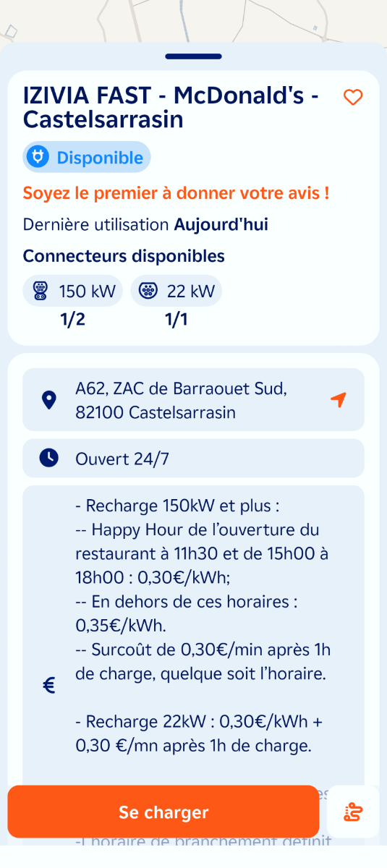Select the 22 kW connector chip

[x=177, y=291]
